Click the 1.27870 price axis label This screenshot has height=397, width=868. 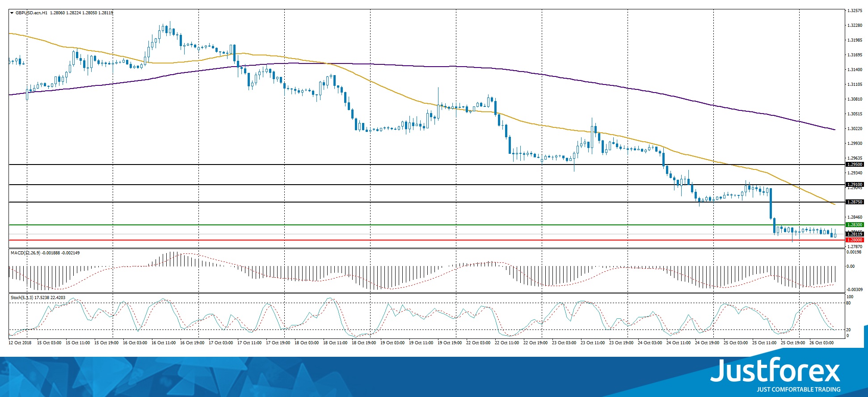(855, 247)
